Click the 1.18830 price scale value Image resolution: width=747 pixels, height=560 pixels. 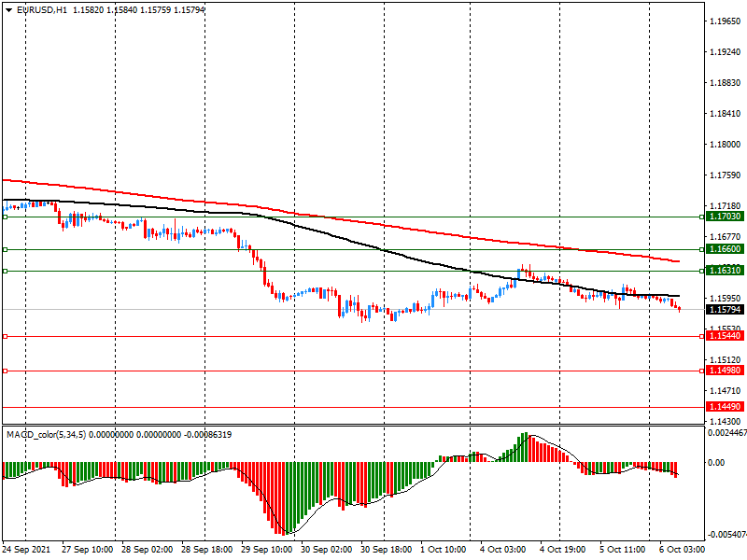tap(726, 83)
